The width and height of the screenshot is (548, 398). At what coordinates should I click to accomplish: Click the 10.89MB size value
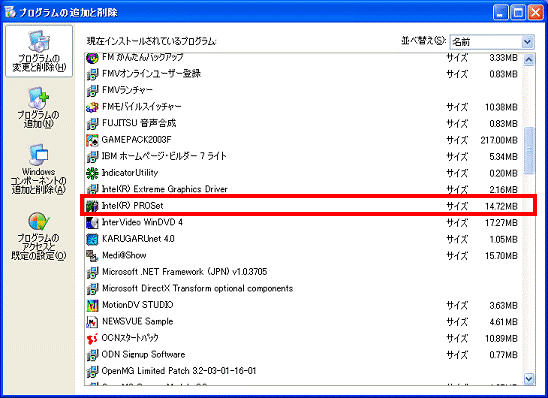(x=501, y=339)
